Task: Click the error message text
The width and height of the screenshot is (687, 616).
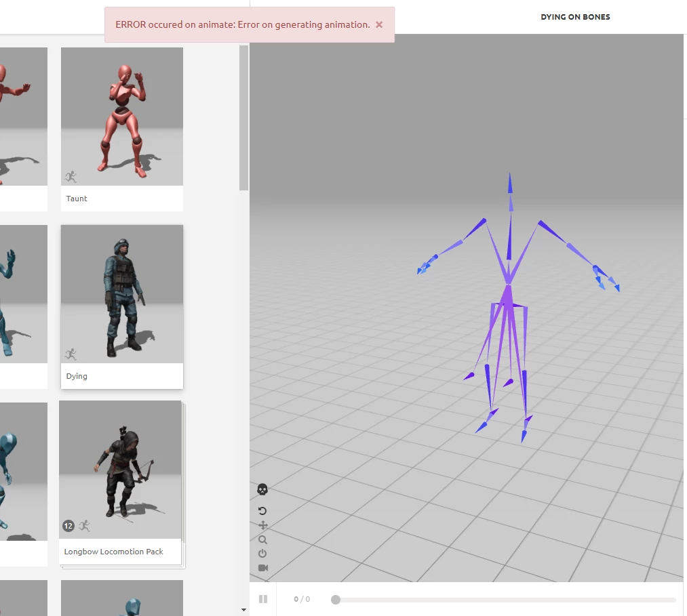Action: [x=243, y=25]
